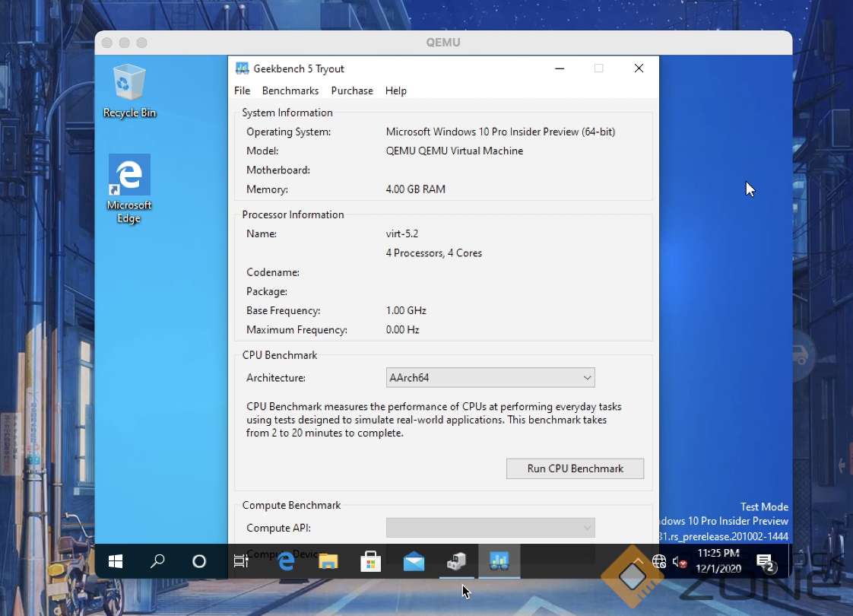Start the Run CPU Benchmark button
Screen dimensions: 853x616
coord(575,468)
